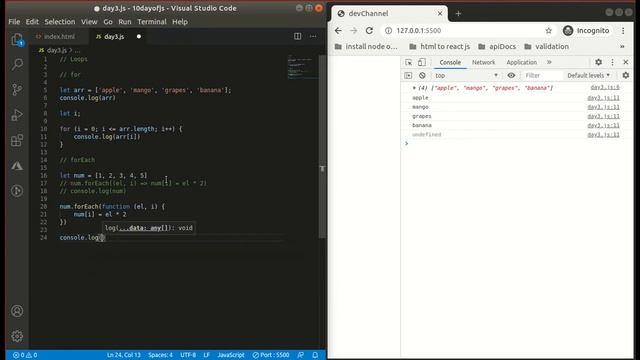Open the Edit menu
Viewport: 640px width, 360px height.
point(32,22)
